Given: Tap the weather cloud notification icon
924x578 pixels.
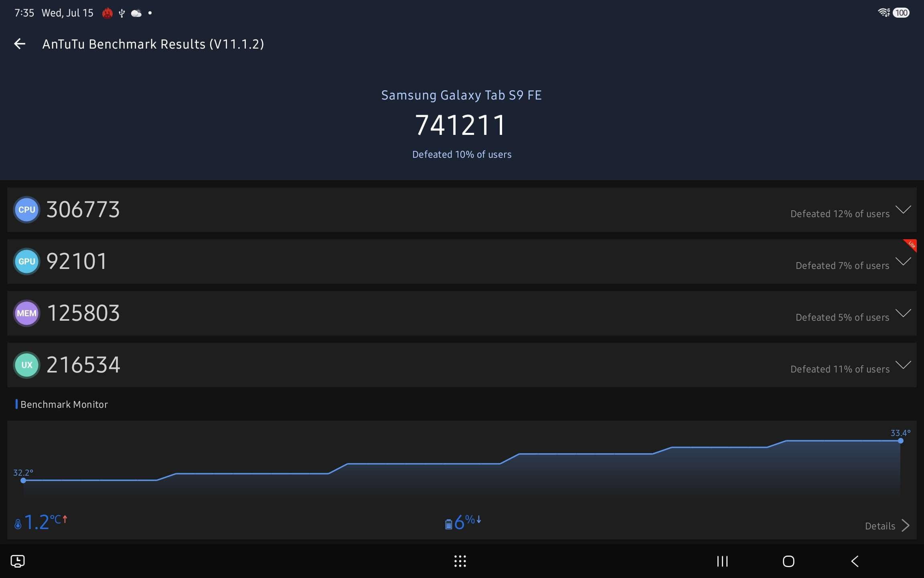Looking at the screenshot, I should pyautogui.click(x=136, y=13).
